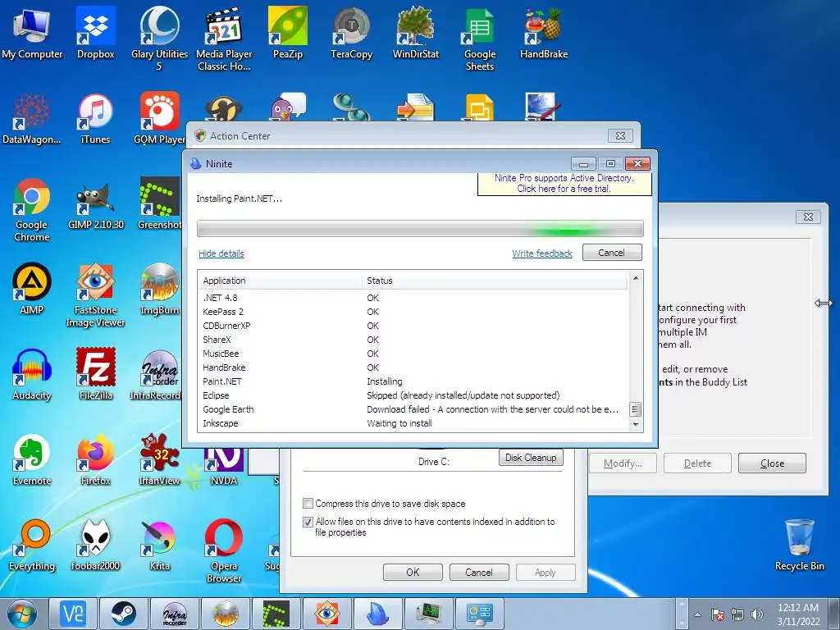Click the details list scroll up arrow
The image size is (840, 630).
pos(636,278)
